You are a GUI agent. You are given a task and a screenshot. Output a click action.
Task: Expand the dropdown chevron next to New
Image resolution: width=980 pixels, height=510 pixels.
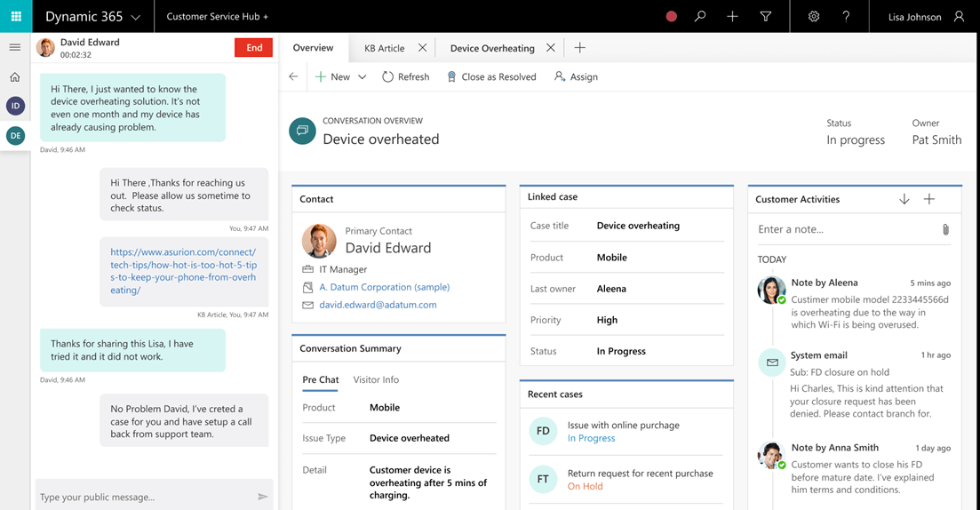[x=362, y=77]
